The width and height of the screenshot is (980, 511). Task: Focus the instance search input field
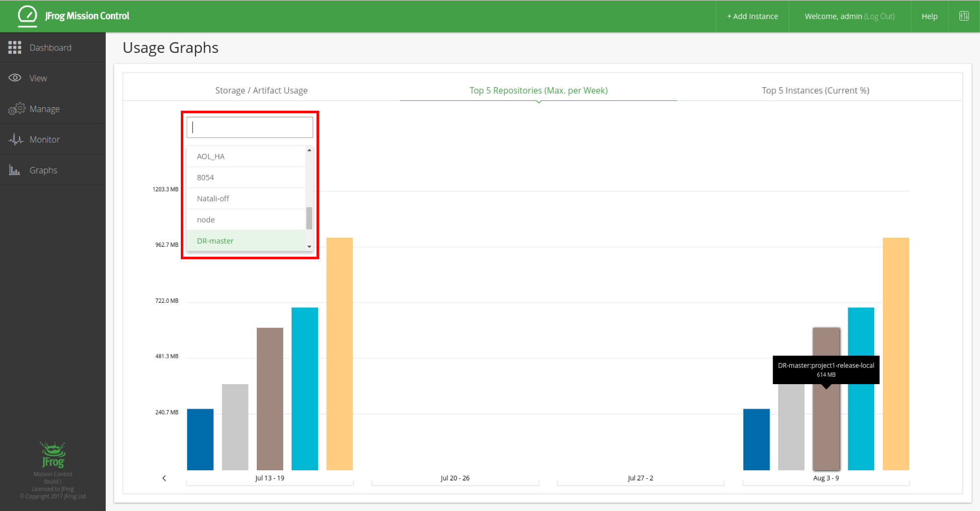click(250, 127)
